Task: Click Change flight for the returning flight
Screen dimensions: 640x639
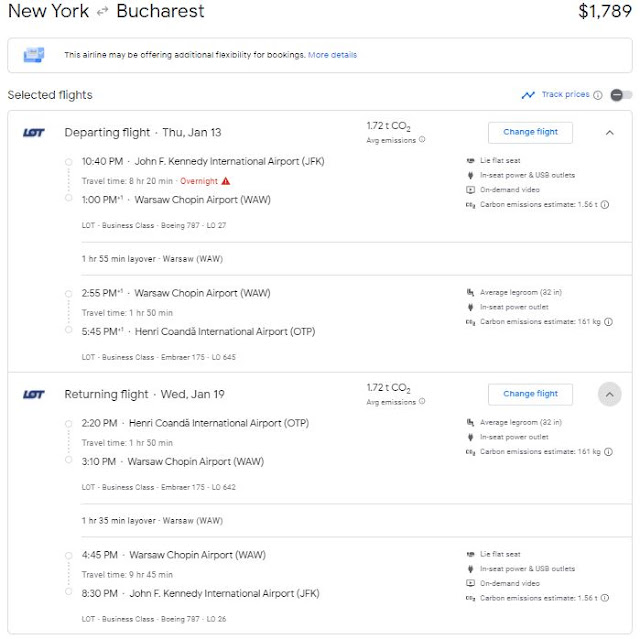Action: (x=530, y=394)
